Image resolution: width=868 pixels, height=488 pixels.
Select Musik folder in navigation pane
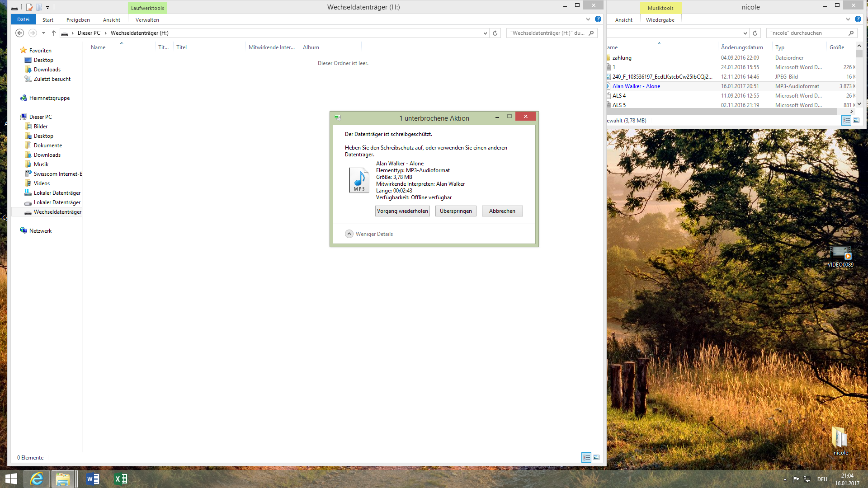point(41,164)
